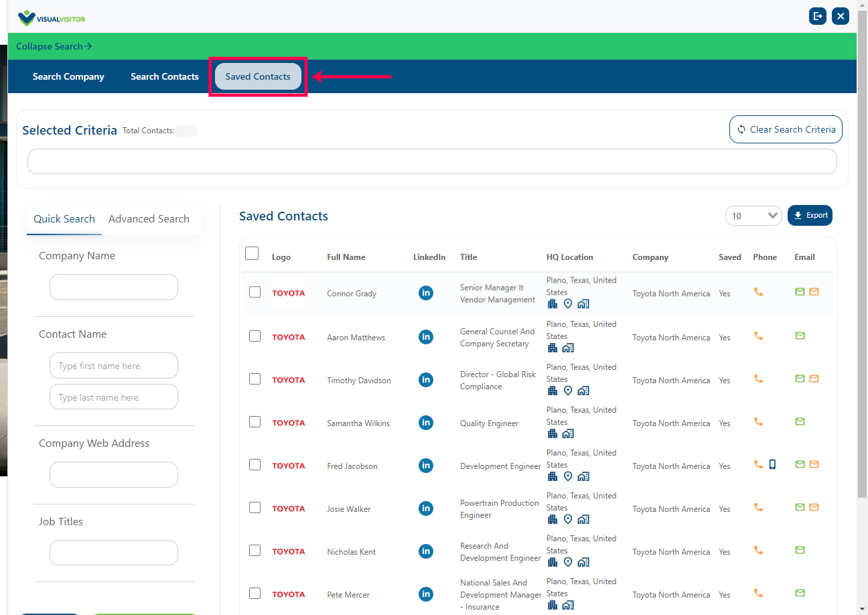Screen dimensions: 868x615
Task: Click the HQ Location column header
Action: (569, 257)
